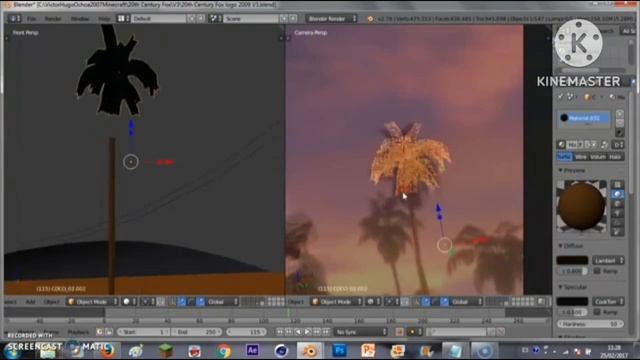
Task: Set material preview to hair strands
Action: 617,222
